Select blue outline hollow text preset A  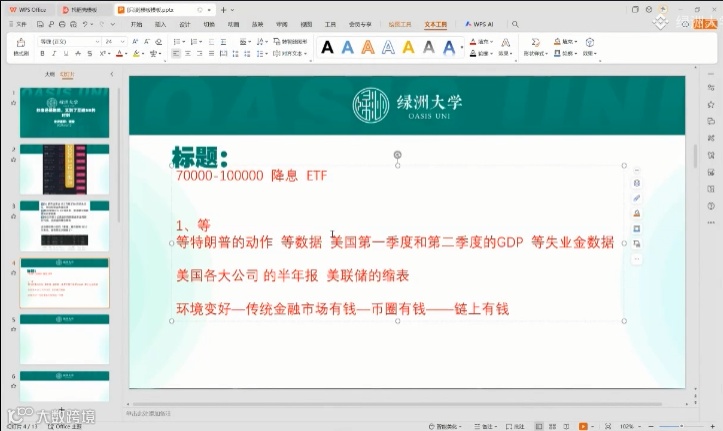coord(388,47)
